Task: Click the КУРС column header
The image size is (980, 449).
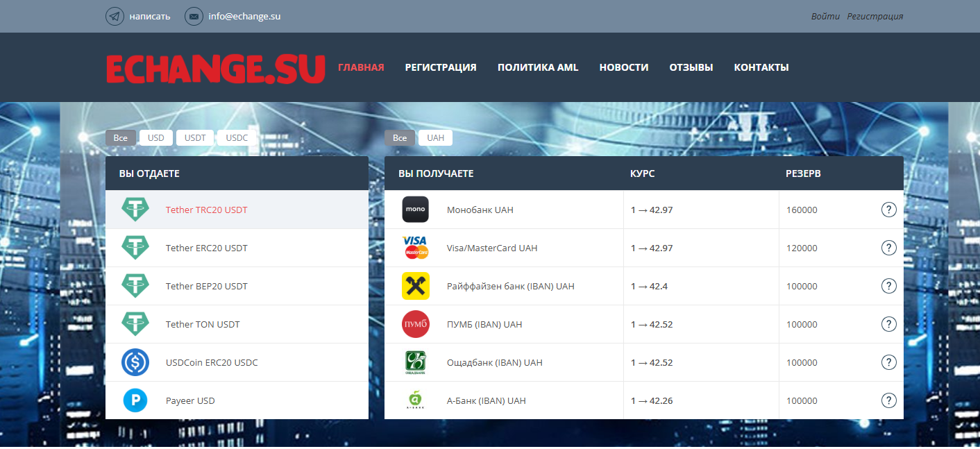Action: (x=643, y=173)
